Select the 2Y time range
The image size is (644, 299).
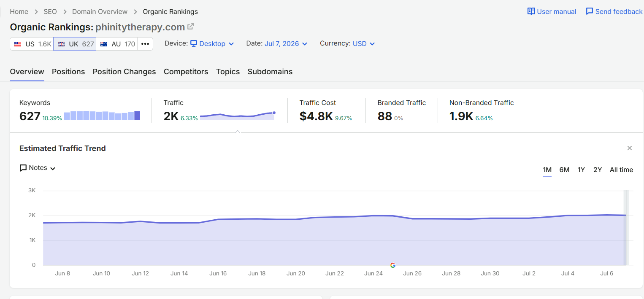tap(598, 170)
